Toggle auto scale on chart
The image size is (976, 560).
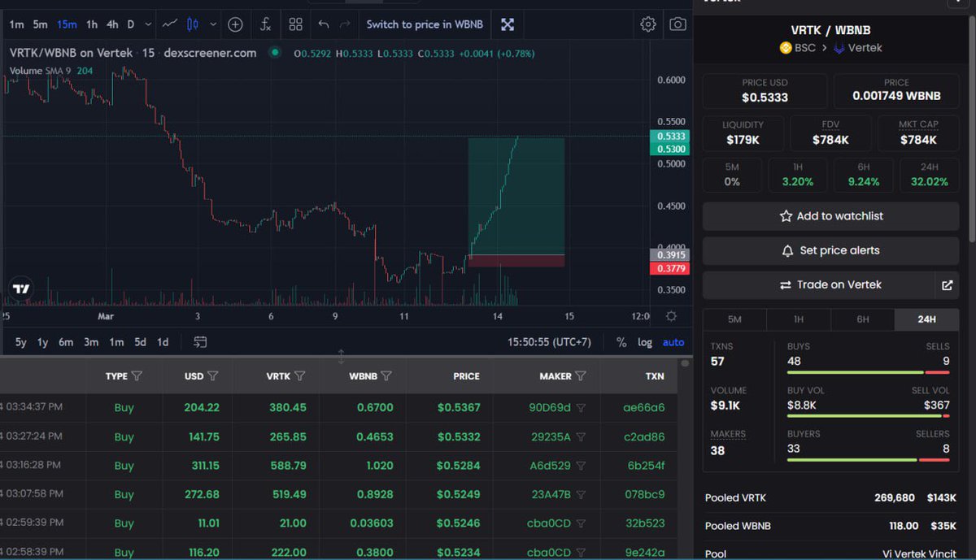tap(673, 342)
